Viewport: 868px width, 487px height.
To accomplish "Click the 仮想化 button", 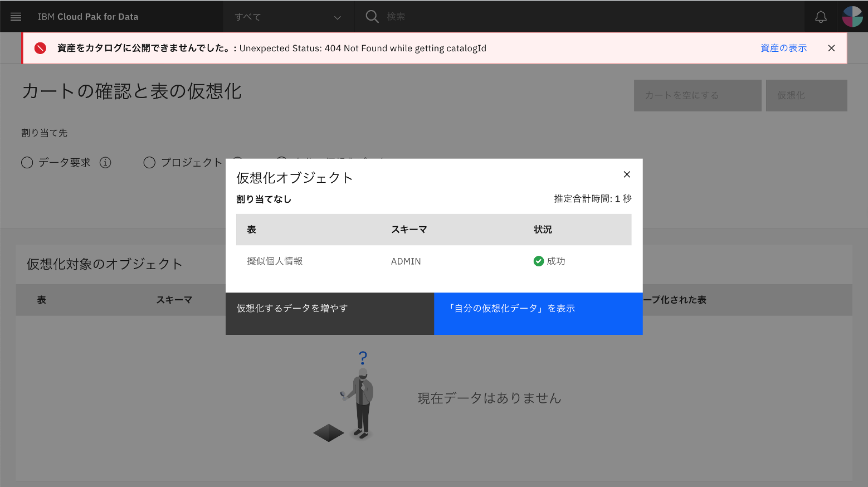I will pos(806,95).
